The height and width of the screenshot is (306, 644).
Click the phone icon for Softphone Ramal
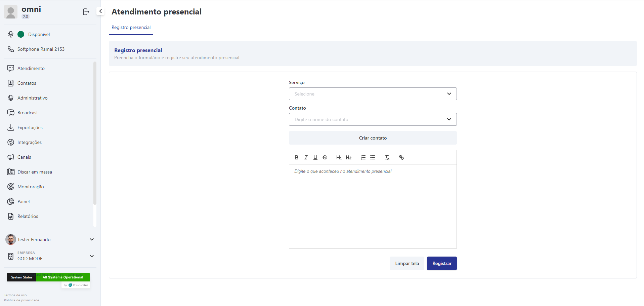pyautogui.click(x=11, y=49)
